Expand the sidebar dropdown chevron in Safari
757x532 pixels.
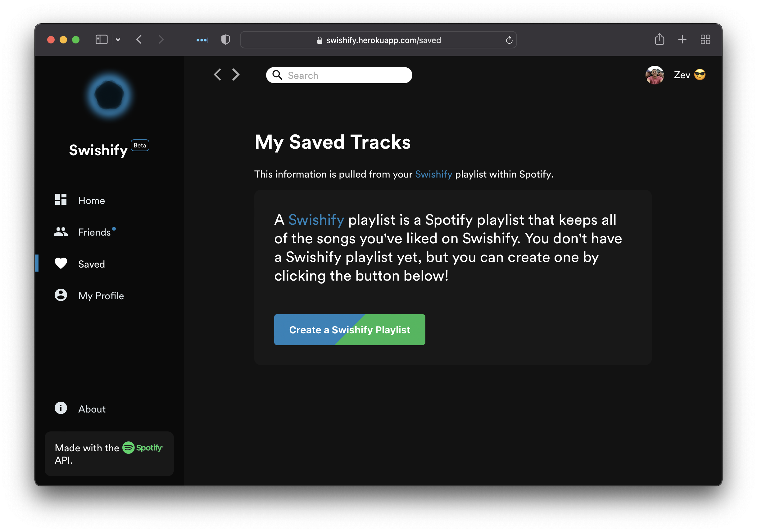pos(118,39)
